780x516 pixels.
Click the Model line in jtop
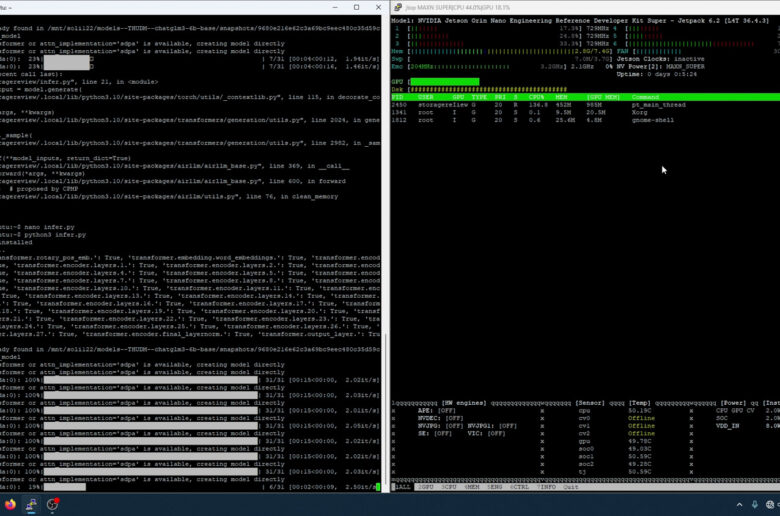(580, 21)
